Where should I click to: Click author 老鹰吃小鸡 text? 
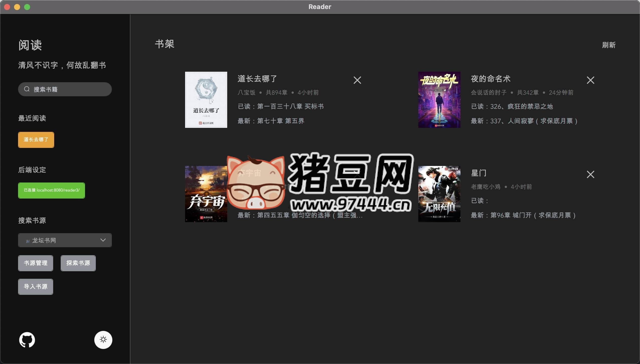pyautogui.click(x=486, y=187)
